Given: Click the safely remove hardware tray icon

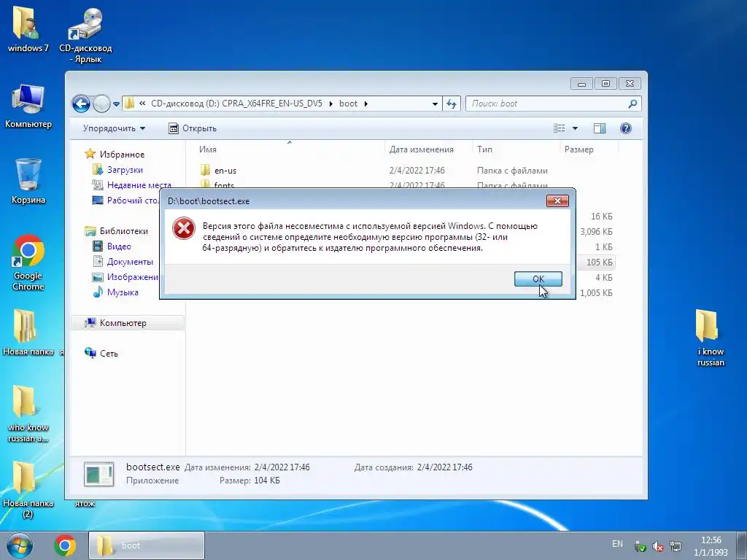Looking at the screenshot, I should pyautogui.click(x=640, y=547).
